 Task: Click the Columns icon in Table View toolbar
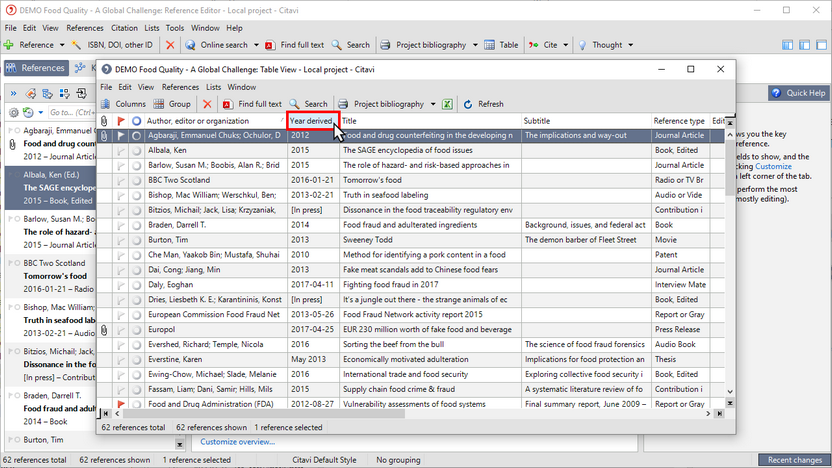(105, 104)
